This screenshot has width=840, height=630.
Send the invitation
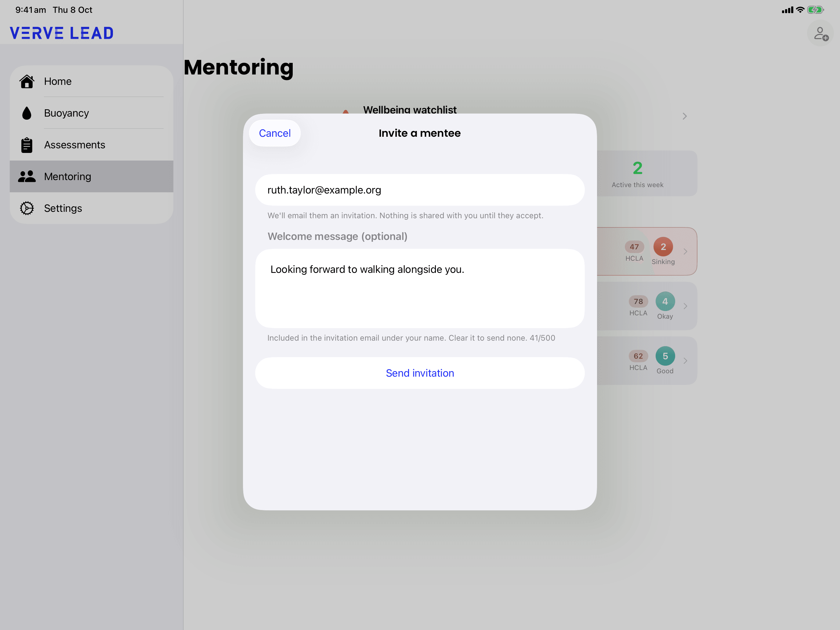(x=420, y=373)
